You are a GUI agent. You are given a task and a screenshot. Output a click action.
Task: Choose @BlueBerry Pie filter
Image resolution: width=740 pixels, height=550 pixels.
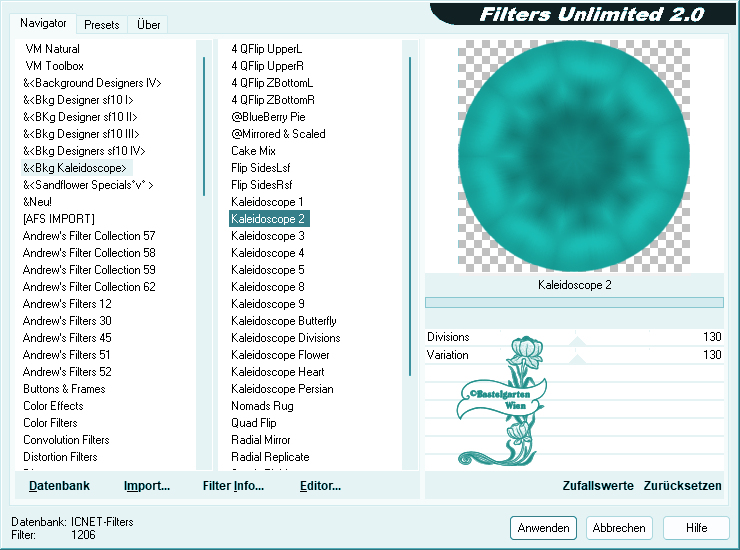(x=268, y=117)
